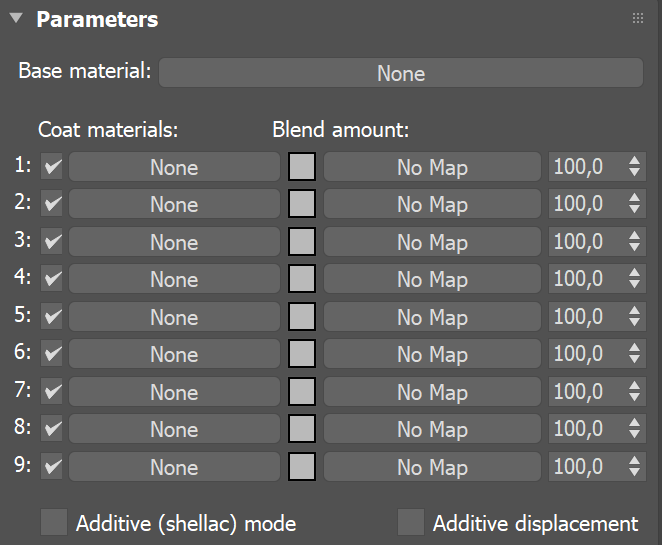Viewport: 662px width, 545px height.
Task: Click the Base material None button
Action: click(x=400, y=73)
